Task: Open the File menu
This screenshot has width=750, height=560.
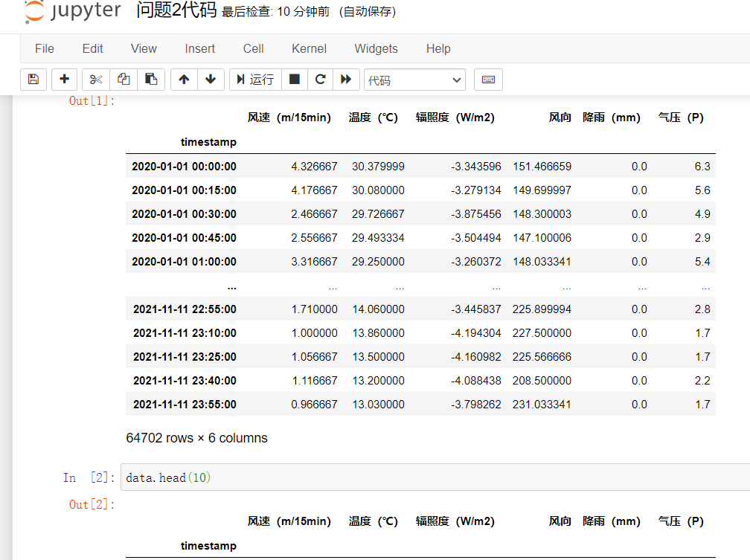Action: (45, 48)
